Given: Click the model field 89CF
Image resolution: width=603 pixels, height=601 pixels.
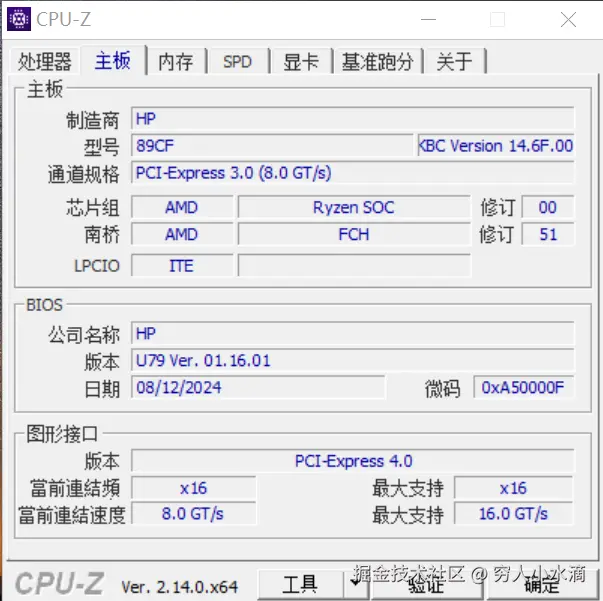Looking at the screenshot, I should (272, 145).
